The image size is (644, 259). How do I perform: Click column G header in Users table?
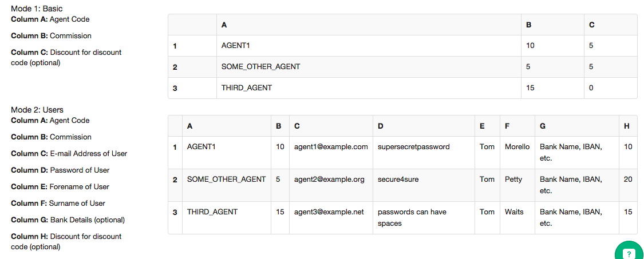[577, 126]
